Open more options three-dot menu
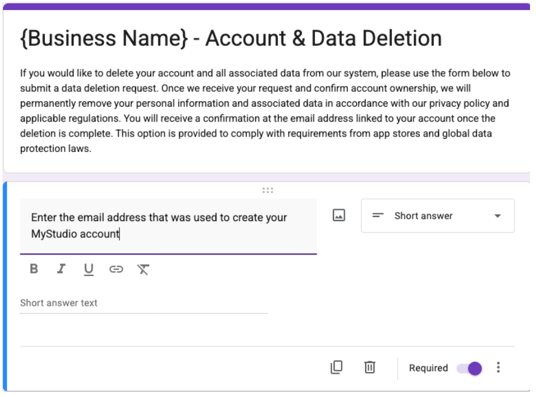The image size is (536, 397). click(x=498, y=368)
